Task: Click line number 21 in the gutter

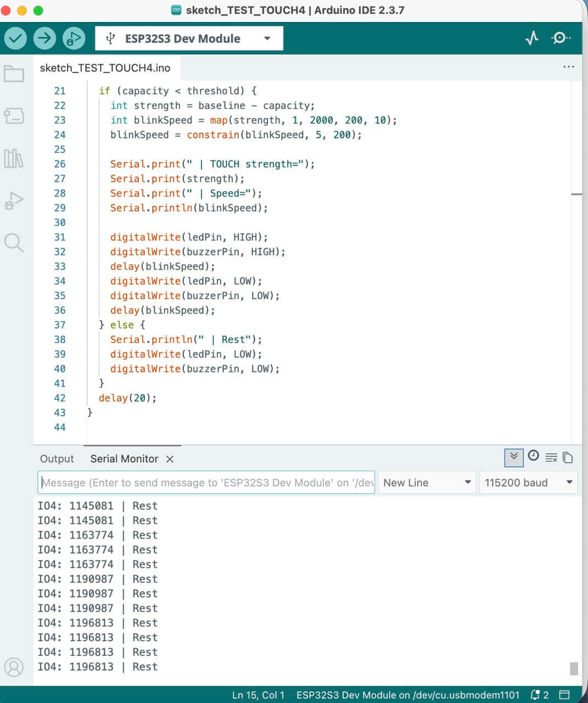Action: click(60, 91)
